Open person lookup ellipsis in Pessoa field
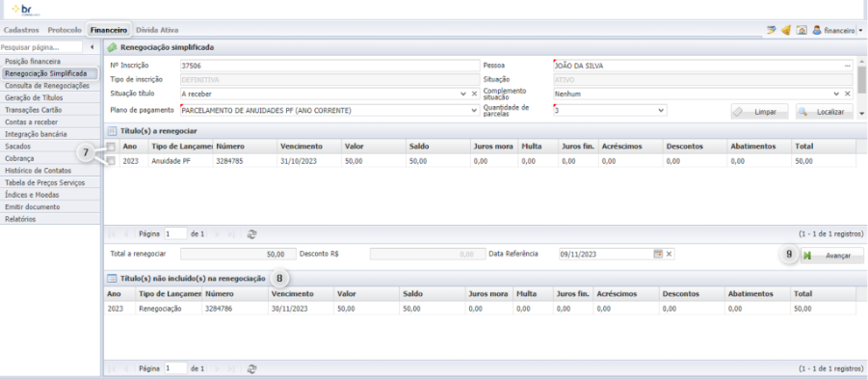 [x=848, y=66]
